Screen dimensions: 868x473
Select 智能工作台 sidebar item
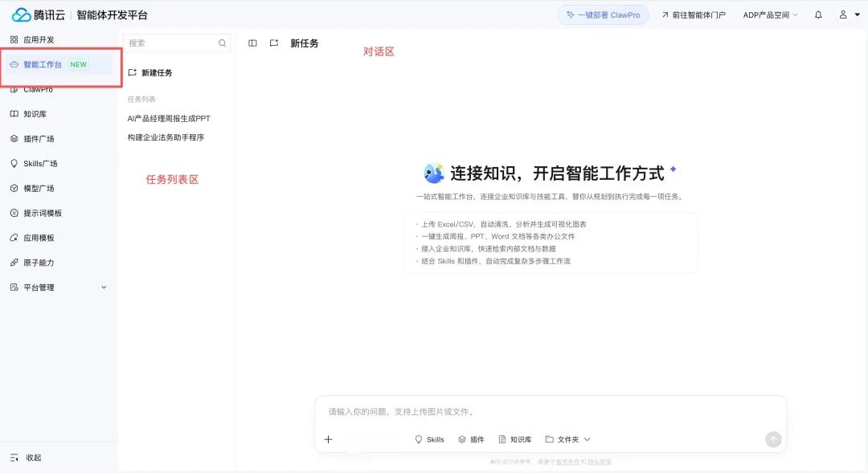pos(58,65)
